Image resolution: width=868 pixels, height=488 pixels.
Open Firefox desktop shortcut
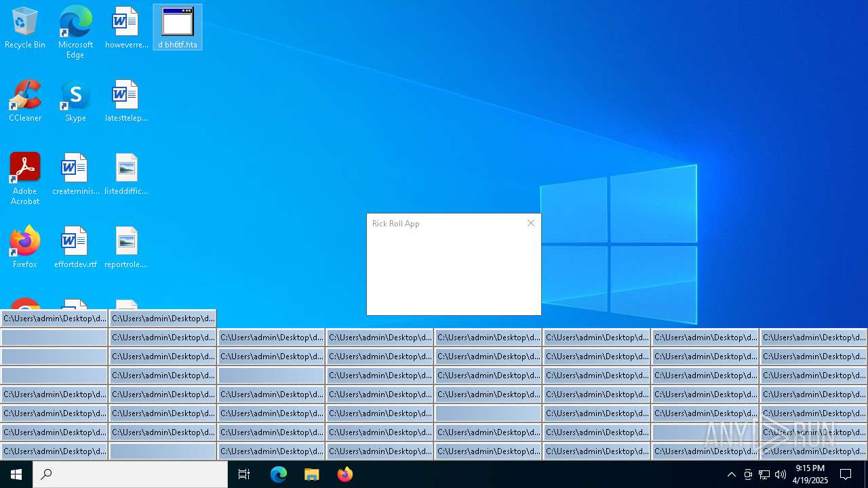click(x=25, y=248)
